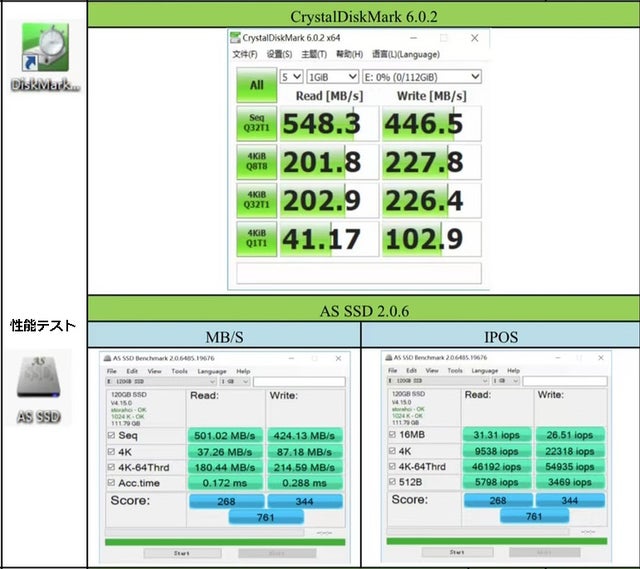Start the 4KiB Q1T1 test
The height and width of the screenshot is (569, 640).
256,238
